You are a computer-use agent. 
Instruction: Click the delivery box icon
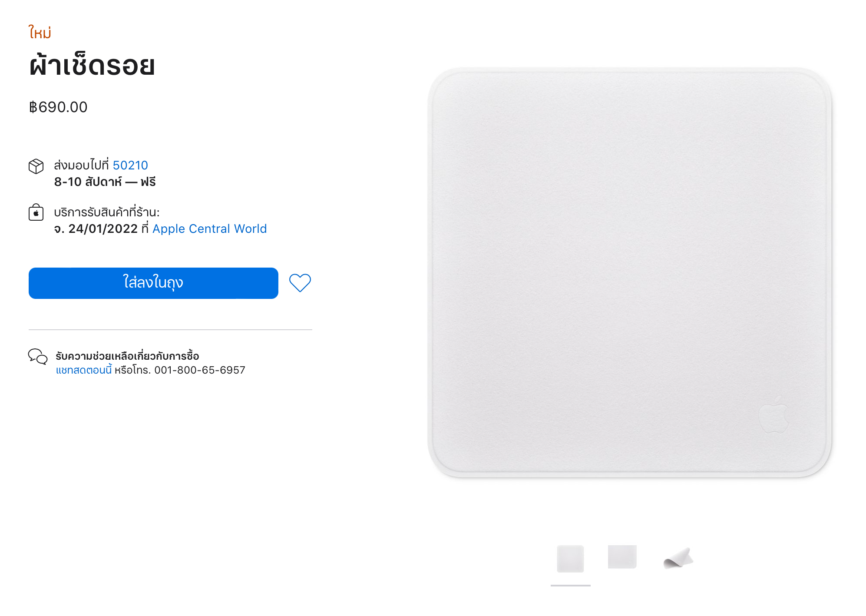[36, 166]
